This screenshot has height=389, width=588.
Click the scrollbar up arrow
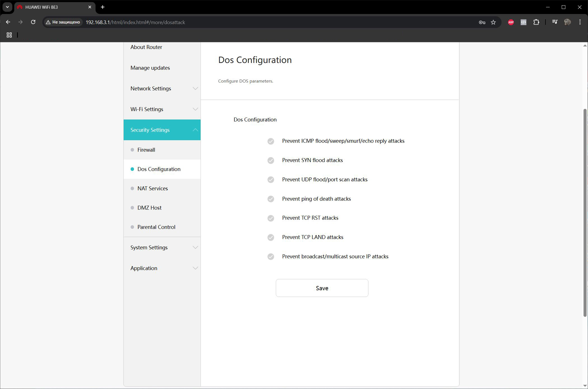click(x=585, y=45)
